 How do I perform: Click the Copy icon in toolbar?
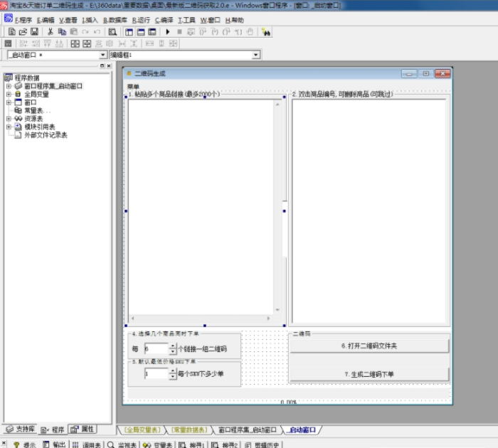point(62,32)
